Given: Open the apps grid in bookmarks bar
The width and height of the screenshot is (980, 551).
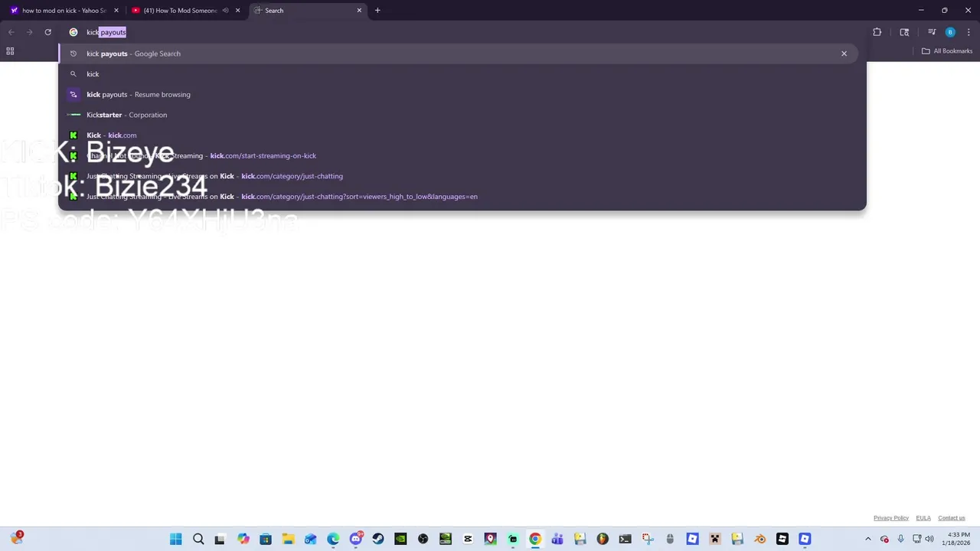Looking at the screenshot, I should click(x=10, y=51).
